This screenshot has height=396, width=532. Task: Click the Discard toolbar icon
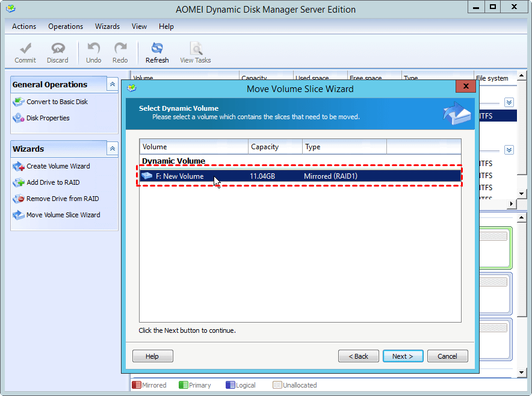[x=58, y=48]
